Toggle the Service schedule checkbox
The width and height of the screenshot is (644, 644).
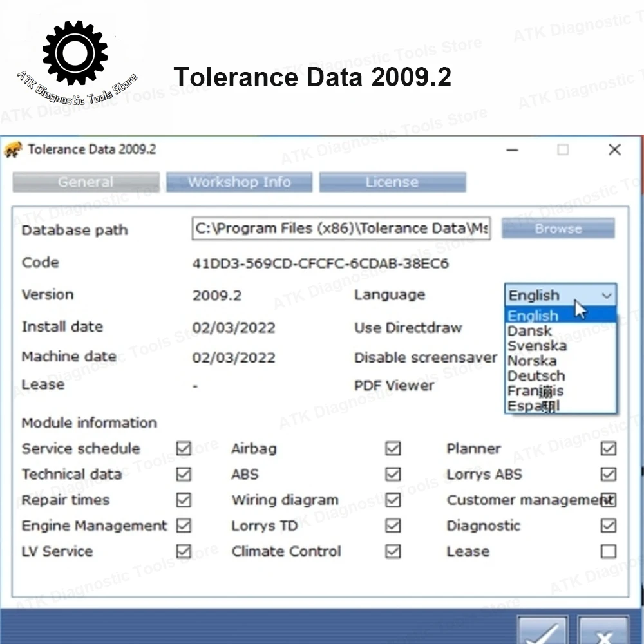tap(184, 448)
